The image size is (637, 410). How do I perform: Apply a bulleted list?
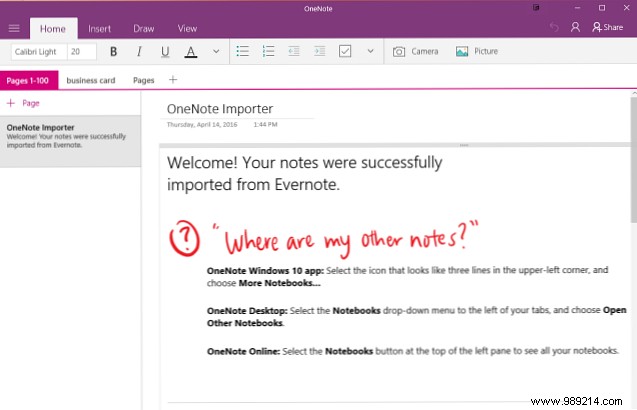[243, 51]
